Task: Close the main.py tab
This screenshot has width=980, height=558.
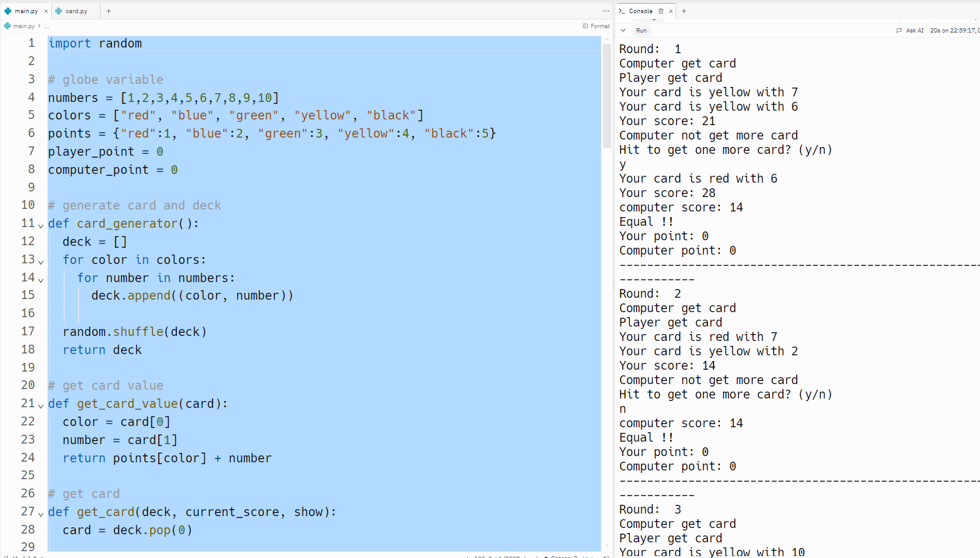Action: coord(46,11)
